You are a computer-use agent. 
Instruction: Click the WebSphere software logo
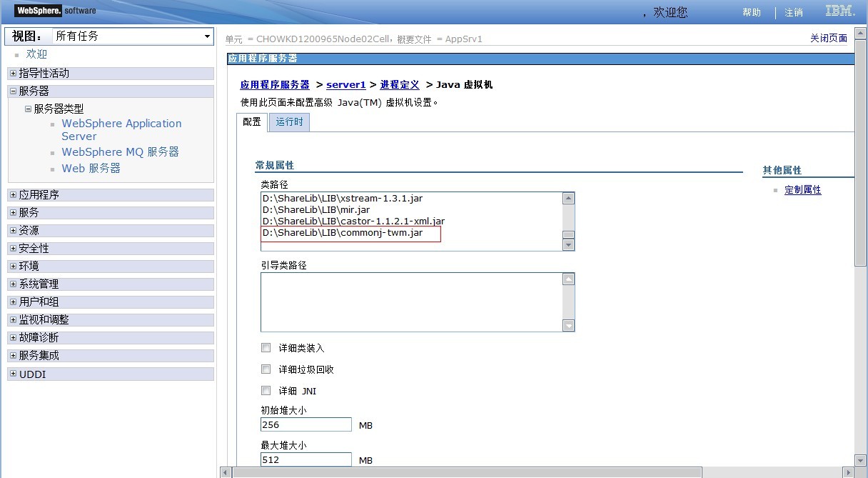55,11
